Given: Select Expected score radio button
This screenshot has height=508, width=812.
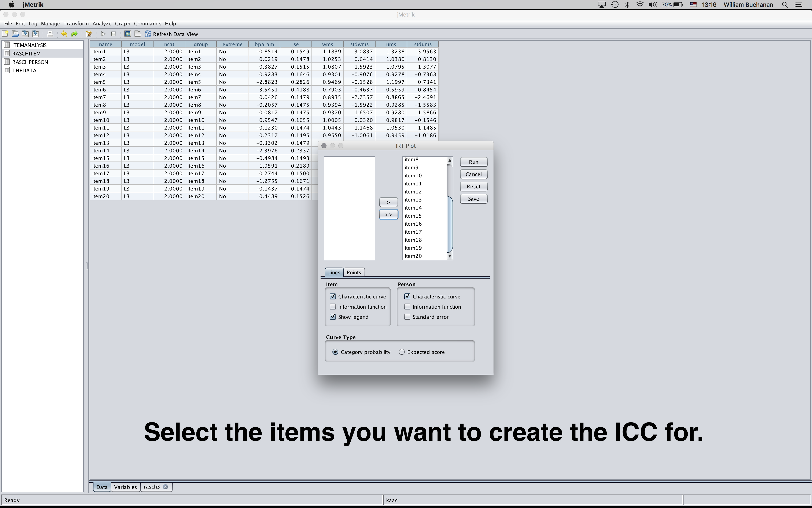Looking at the screenshot, I should coord(402,352).
